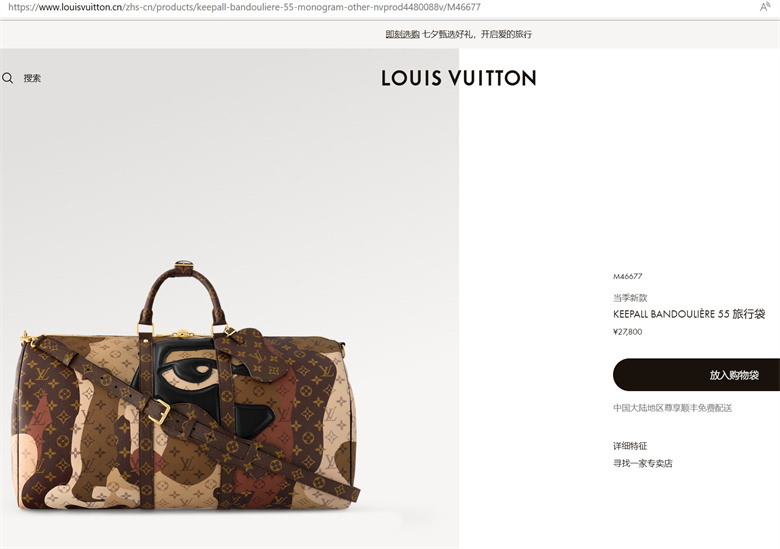Expand the 详细特征 details section
The width and height of the screenshot is (780, 549).
pyautogui.click(x=630, y=446)
